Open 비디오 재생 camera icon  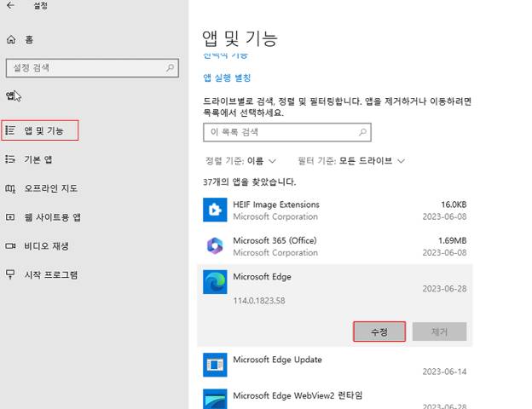point(10,246)
